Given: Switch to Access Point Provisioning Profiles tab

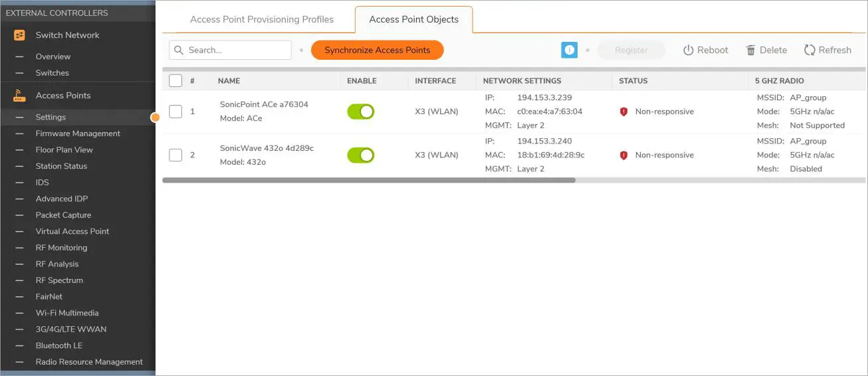Looking at the screenshot, I should coord(262,19).
